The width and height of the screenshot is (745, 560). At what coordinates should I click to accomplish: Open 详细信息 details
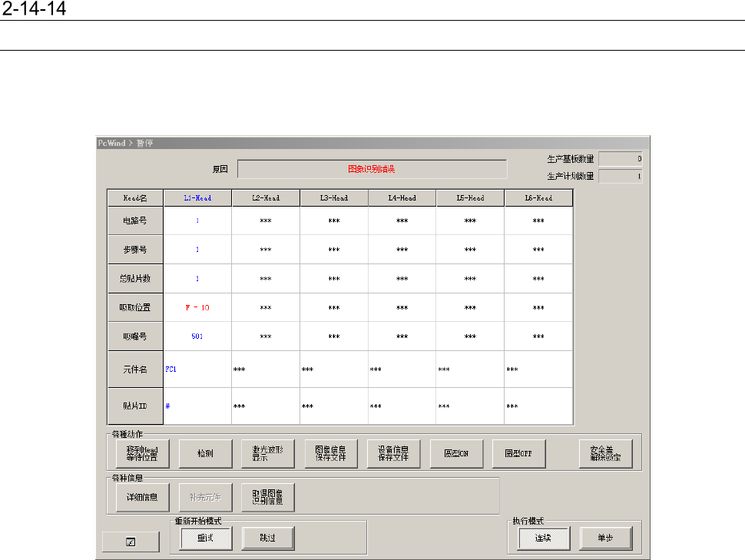[143, 497]
